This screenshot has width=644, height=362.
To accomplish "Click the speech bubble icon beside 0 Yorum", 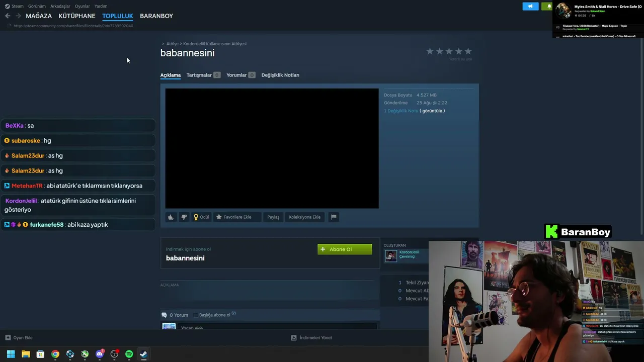I will point(164,315).
